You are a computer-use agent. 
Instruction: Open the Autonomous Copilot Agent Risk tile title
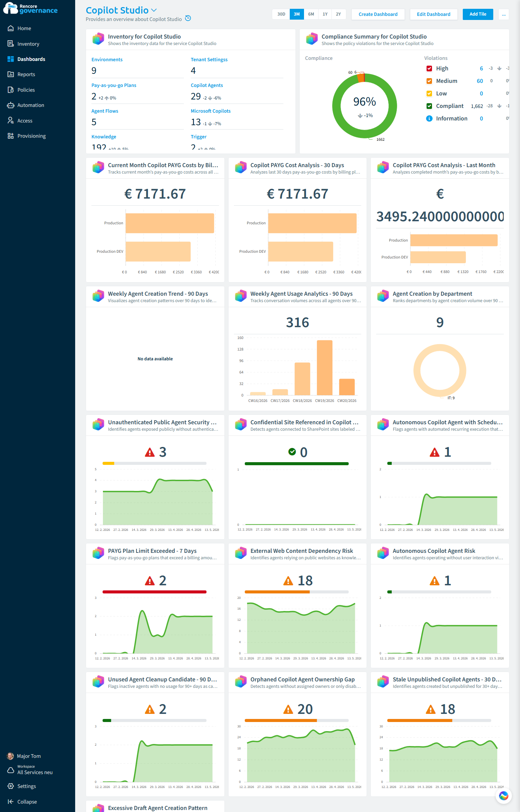434,551
